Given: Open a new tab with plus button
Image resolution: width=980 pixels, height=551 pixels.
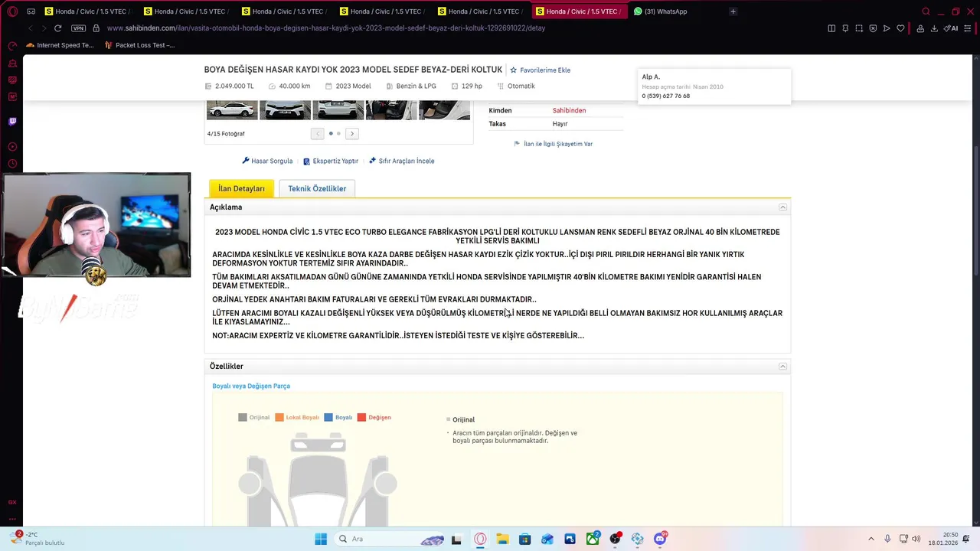Looking at the screenshot, I should coord(733,11).
